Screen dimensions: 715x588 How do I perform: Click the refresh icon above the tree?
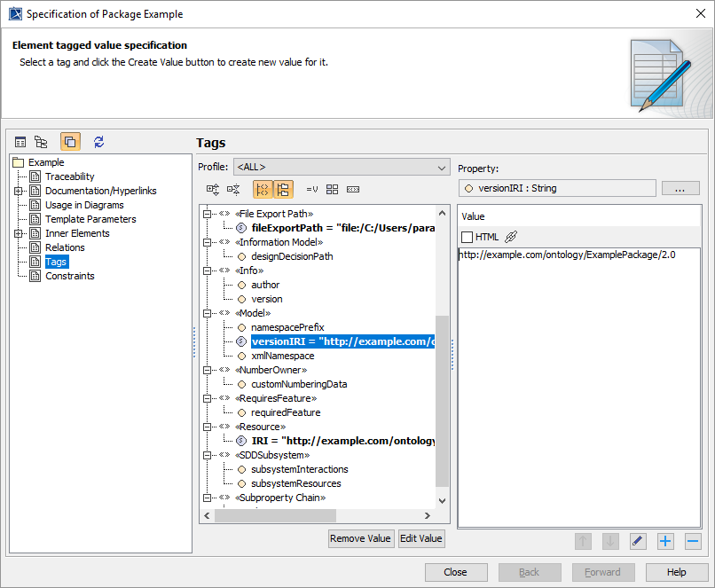click(x=98, y=142)
